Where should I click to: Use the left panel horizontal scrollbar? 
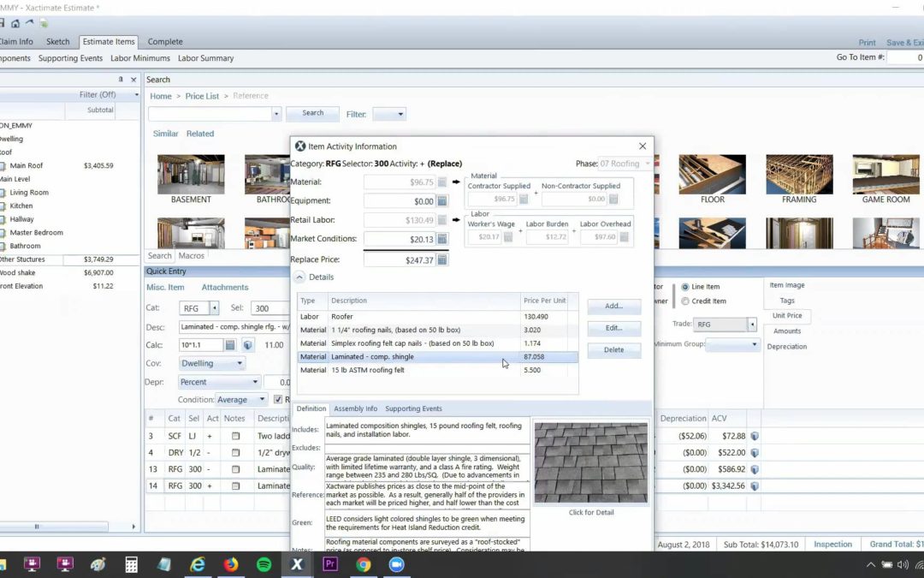pyautogui.click(x=54, y=526)
